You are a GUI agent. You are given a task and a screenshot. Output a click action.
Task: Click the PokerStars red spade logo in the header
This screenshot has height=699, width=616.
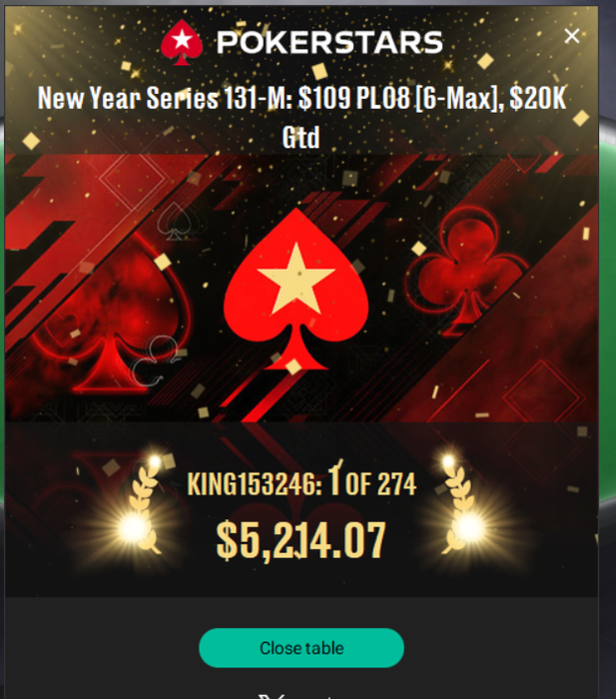[x=182, y=42]
